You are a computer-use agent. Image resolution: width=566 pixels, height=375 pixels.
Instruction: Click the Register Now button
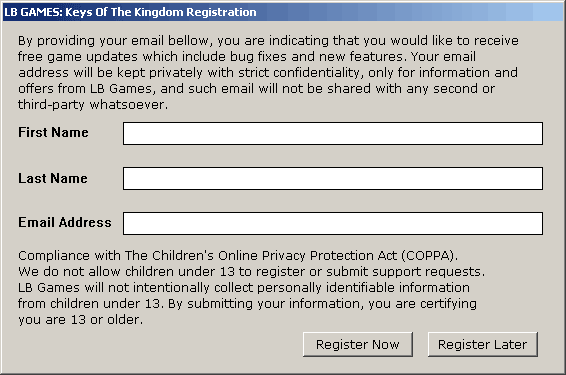pyautogui.click(x=358, y=344)
